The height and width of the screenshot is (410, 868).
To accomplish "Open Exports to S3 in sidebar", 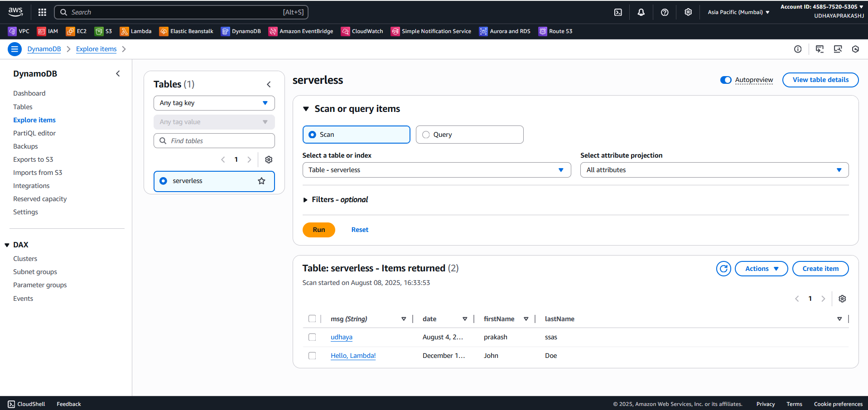I will tap(33, 159).
